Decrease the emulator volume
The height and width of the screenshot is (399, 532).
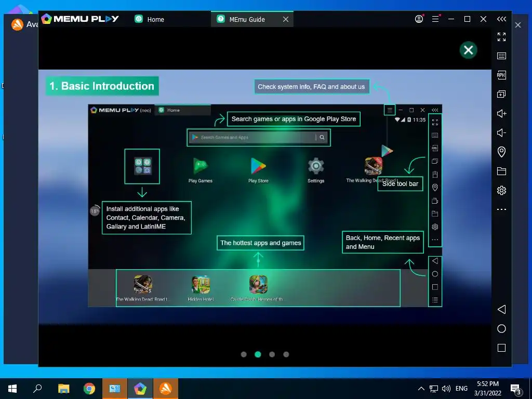(501, 132)
